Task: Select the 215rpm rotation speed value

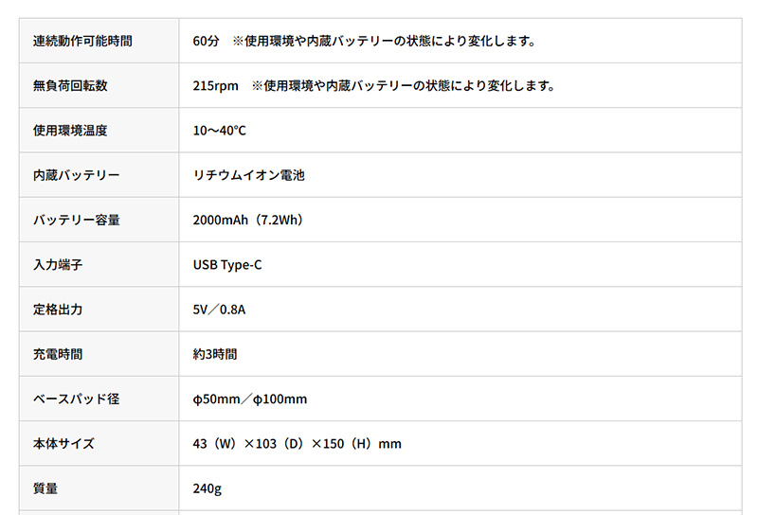Action: click(x=216, y=86)
